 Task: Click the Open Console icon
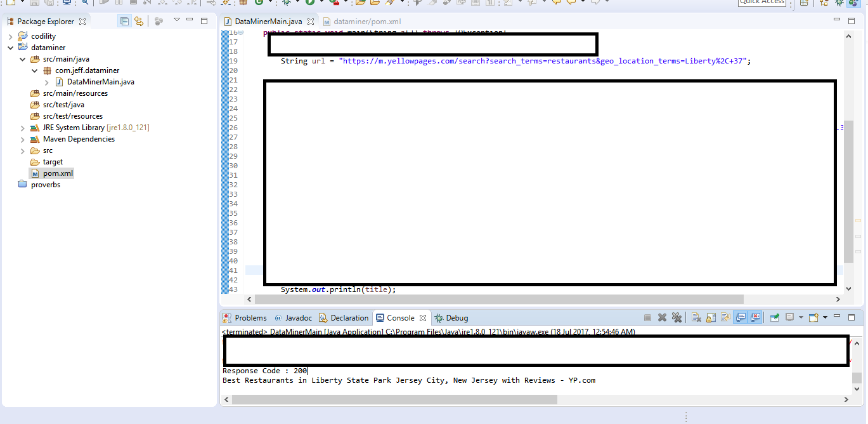pos(814,317)
